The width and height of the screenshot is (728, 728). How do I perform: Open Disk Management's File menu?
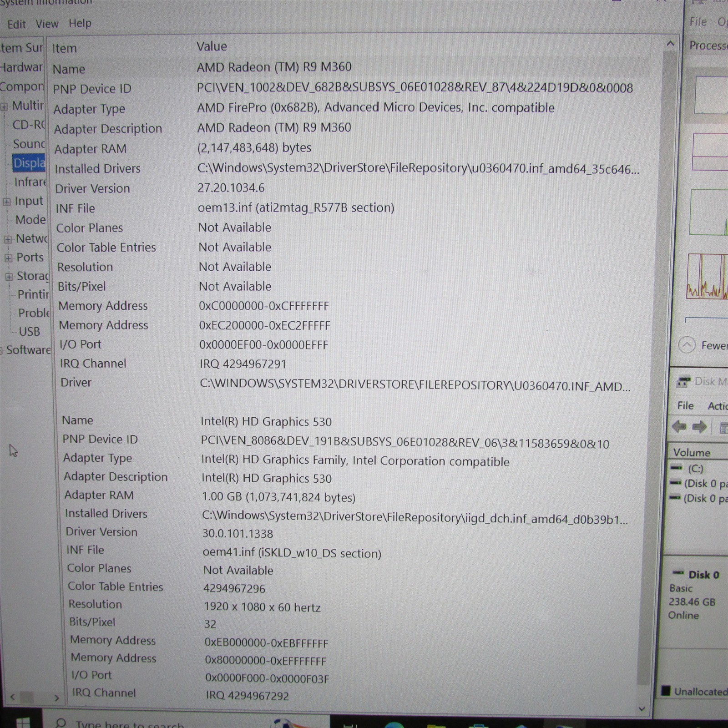pos(685,405)
